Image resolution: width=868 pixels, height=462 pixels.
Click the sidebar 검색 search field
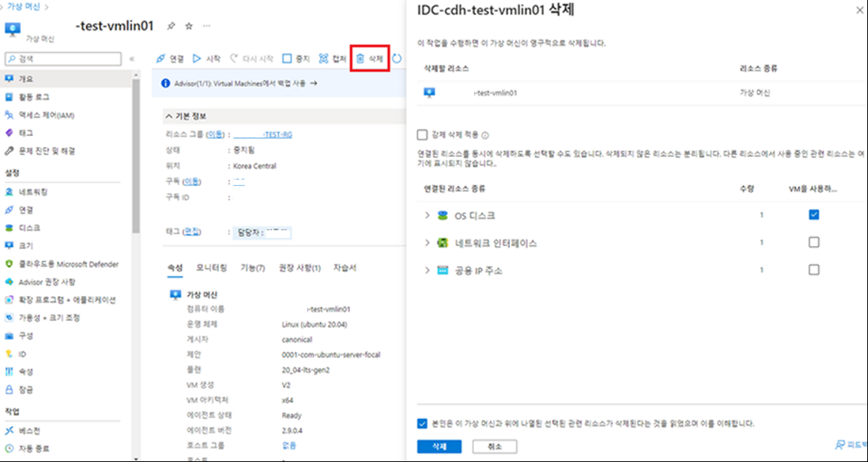click(x=63, y=59)
